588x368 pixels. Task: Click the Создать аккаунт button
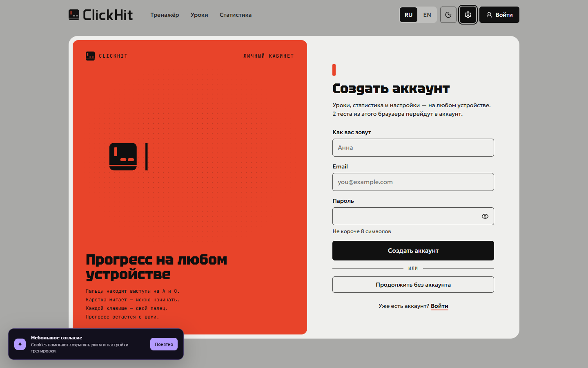(x=413, y=251)
